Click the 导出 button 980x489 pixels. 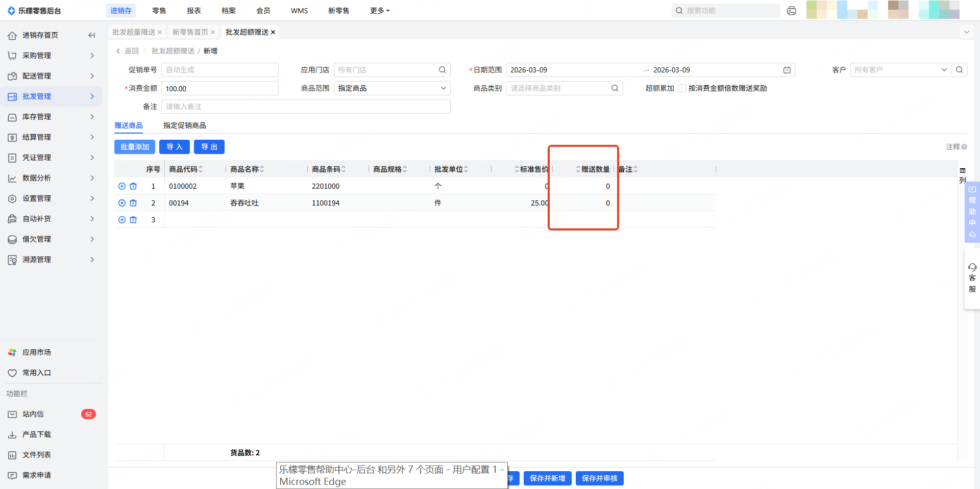tap(209, 147)
